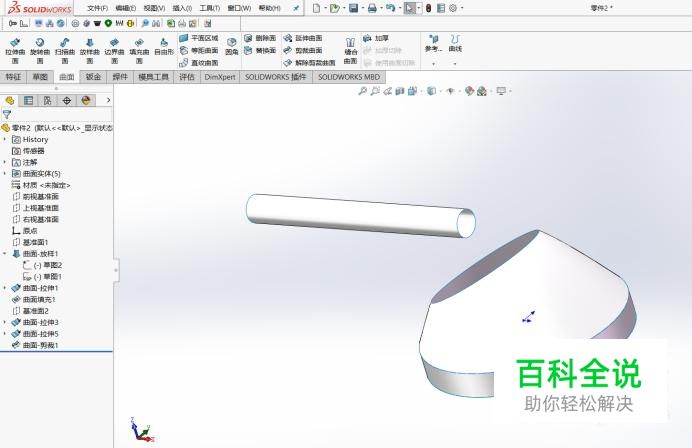Click the Print icon
Viewport: 692px width, 448px height.
tap(372, 8)
